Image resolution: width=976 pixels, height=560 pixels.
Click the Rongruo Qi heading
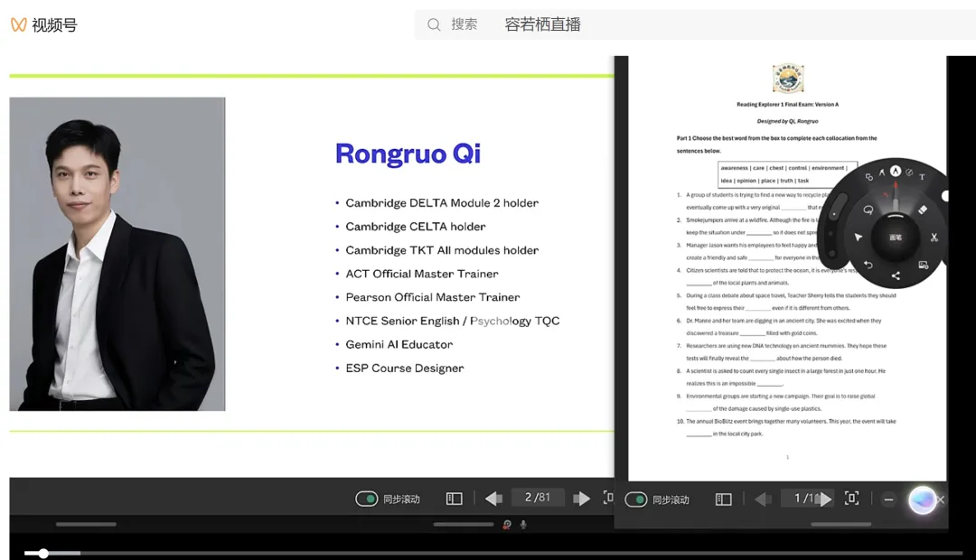[x=408, y=153]
